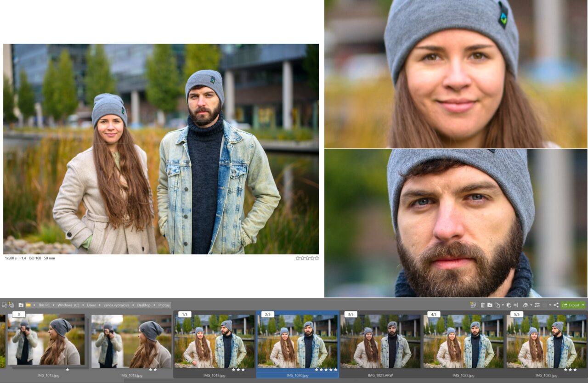This screenshot has height=383, width=588.
Task: Select thumbnail IMG_1015.jpg
Action: [x=46, y=339]
